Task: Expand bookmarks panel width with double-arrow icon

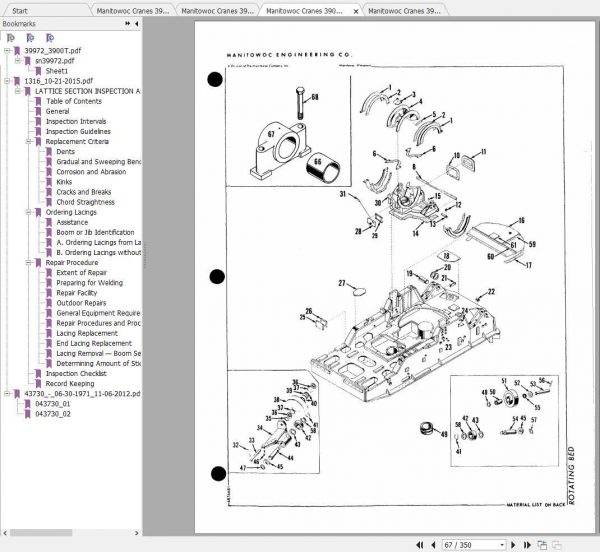Action: 127,24
